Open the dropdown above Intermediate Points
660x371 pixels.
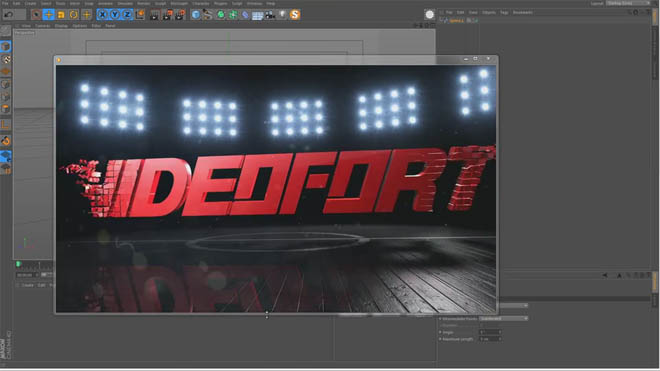click(513, 305)
